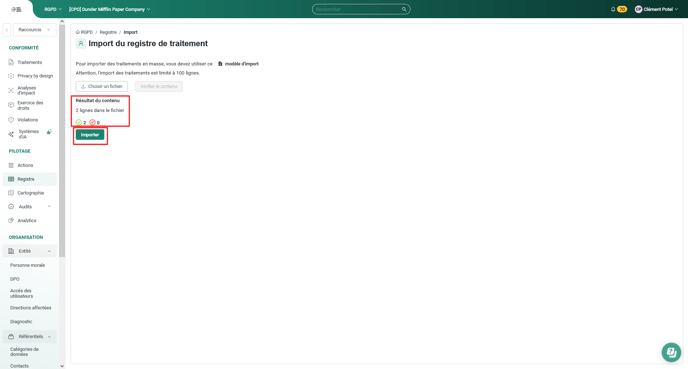Open the Dunder Mifflin Paper Company selector

pos(109,9)
